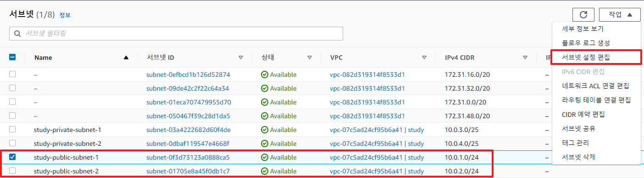Viewport: 644px width, 178px height.
Task: Click the 10.0.3.0/25 CIDR cell
Action: point(462,130)
